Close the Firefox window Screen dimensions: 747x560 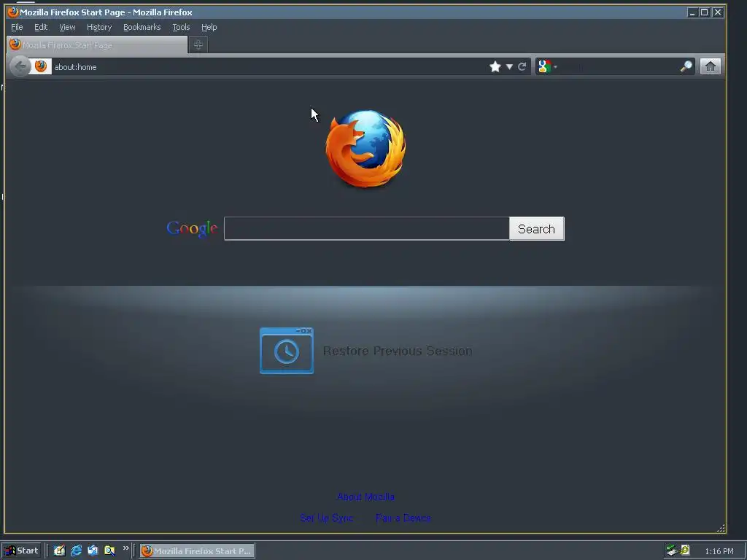pyautogui.click(x=717, y=12)
